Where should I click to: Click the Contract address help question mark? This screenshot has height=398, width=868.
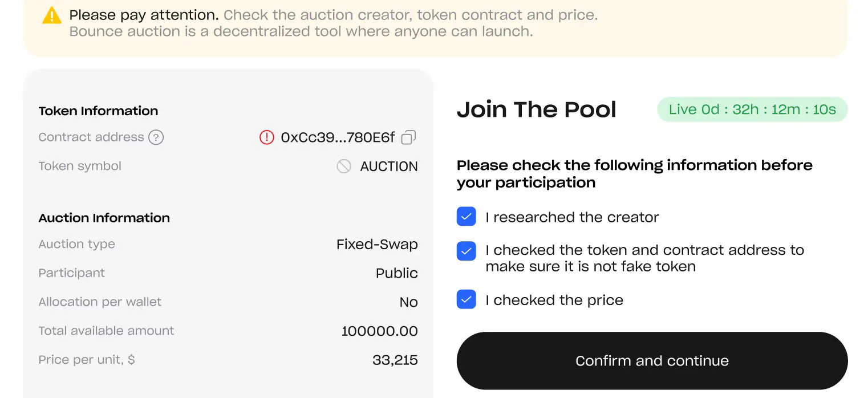156,137
